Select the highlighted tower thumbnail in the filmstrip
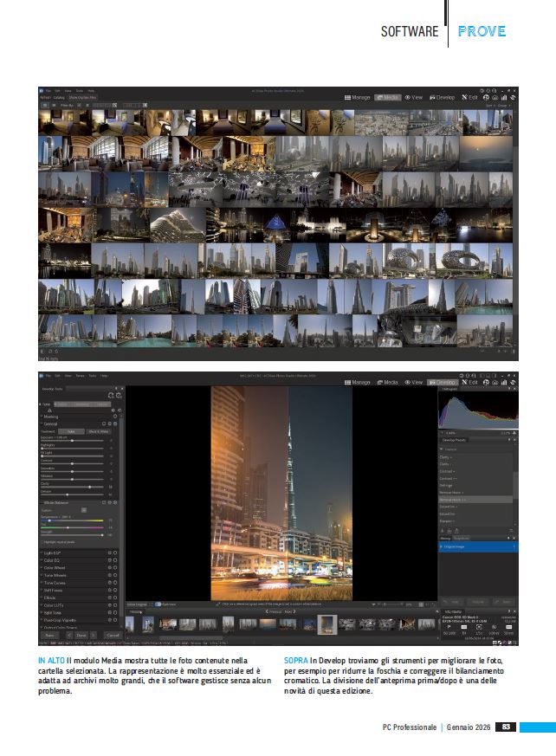This screenshot has height=756, width=556. pyautogui.click(x=327, y=624)
